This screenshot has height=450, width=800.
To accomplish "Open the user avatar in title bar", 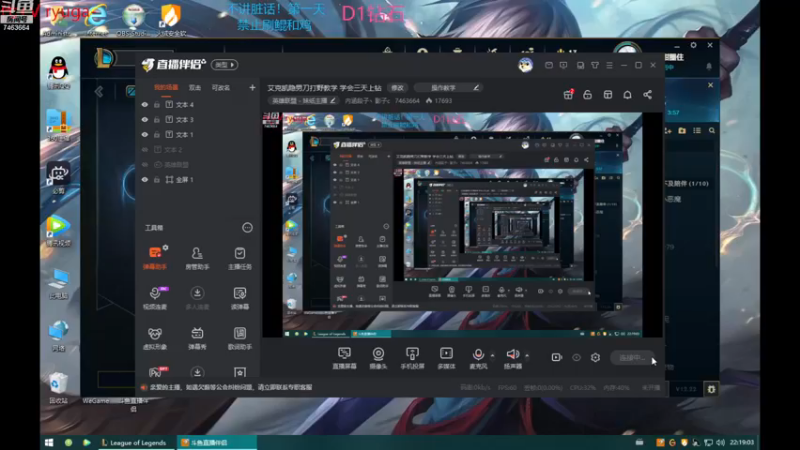I will pyautogui.click(x=526, y=65).
